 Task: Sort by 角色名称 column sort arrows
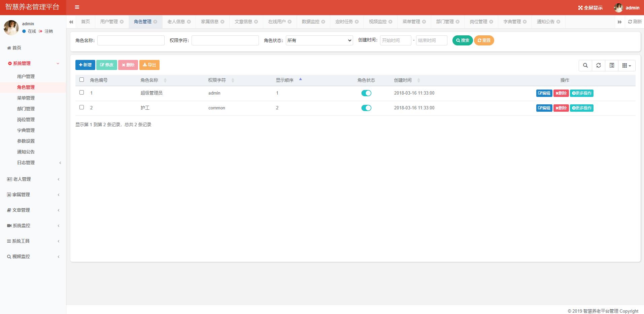(165, 80)
